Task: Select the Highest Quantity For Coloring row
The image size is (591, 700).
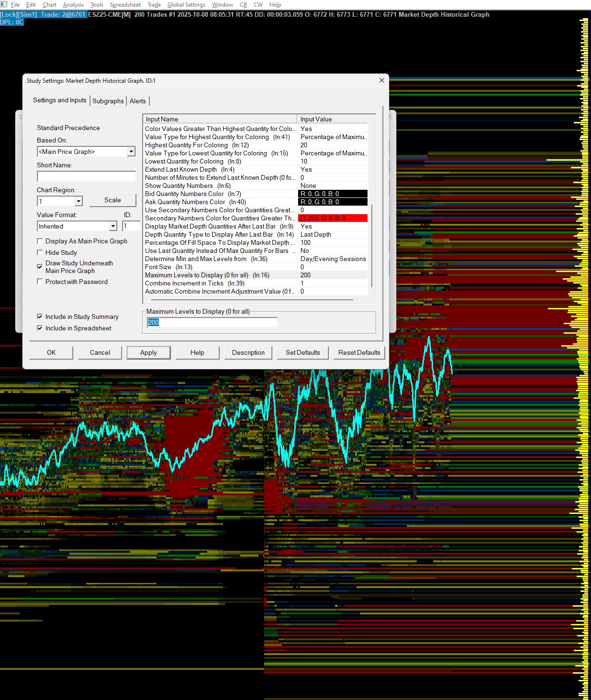Action: tap(256, 145)
